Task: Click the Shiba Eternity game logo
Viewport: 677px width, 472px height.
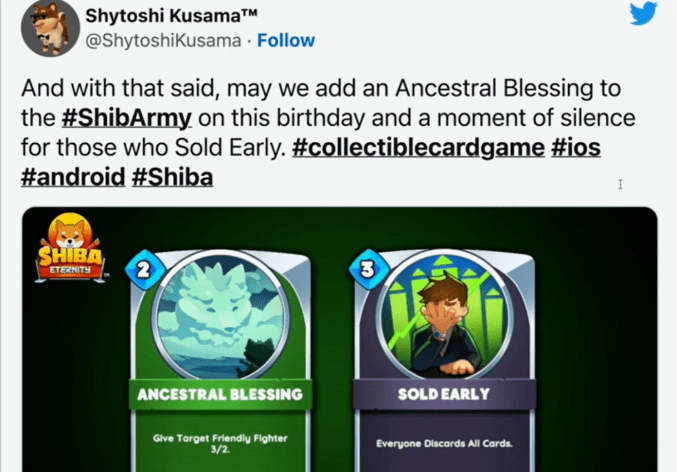Action: (66, 252)
